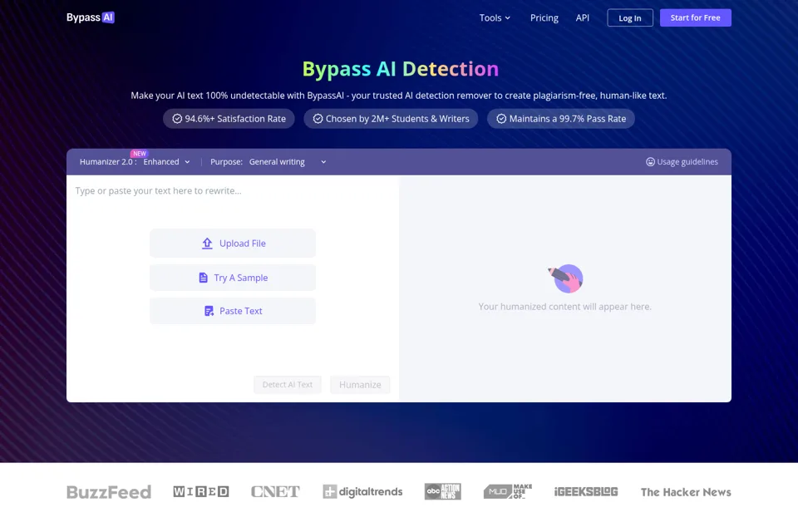The width and height of the screenshot is (798, 532).
Task: Click the Upload File button
Action: pos(233,244)
